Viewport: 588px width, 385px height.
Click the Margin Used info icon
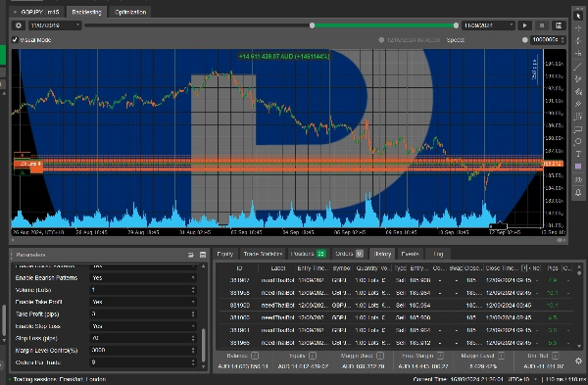pos(380,356)
